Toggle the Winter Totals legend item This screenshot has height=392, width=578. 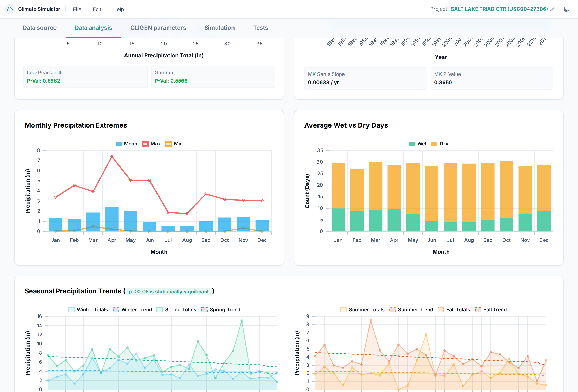pos(88,310)
